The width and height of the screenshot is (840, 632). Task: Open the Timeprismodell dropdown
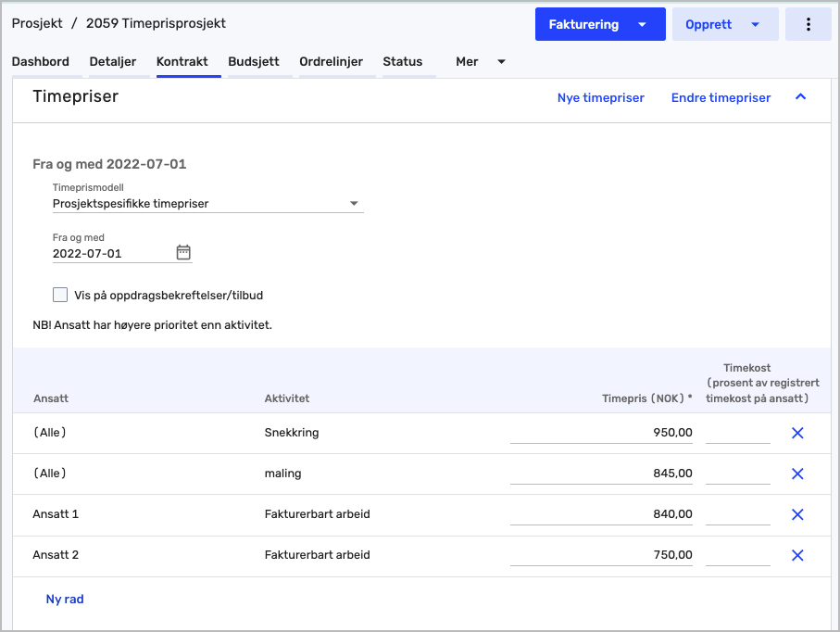click(207, 204)
